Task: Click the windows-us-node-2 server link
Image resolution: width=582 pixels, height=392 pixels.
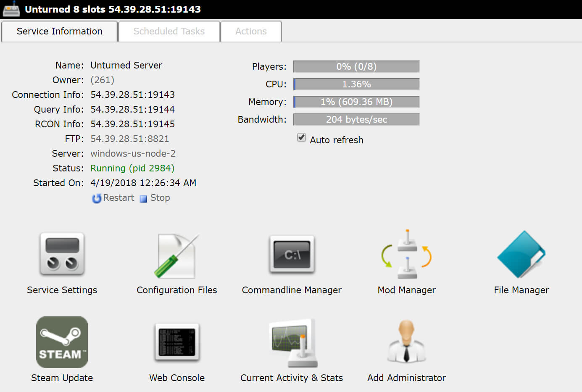Action: (133, 153)
